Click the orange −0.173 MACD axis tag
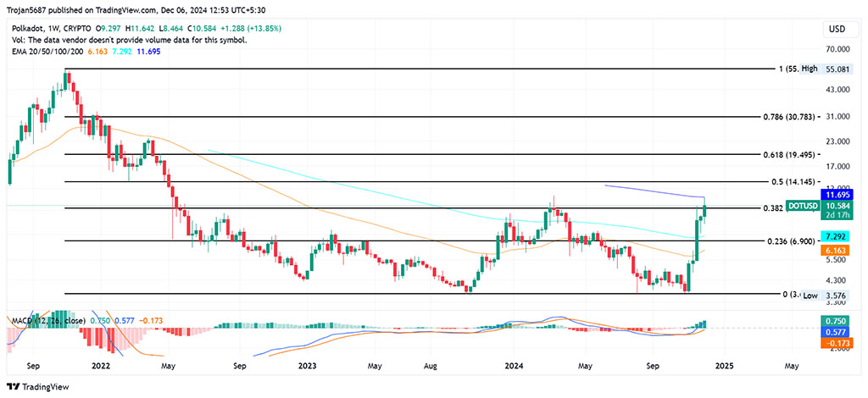The image size is (868, 398). coord(836,343)
